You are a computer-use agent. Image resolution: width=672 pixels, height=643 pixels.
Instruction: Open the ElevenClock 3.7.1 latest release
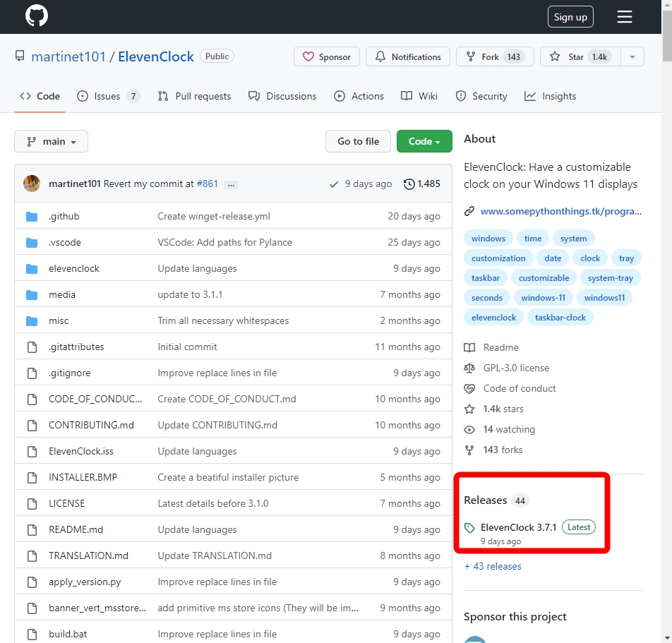519,527
